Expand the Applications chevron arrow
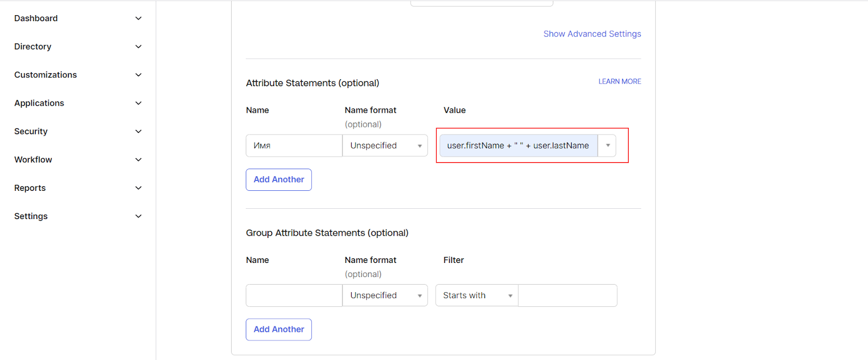The image size is (868, 360). [x=138, y=103]
